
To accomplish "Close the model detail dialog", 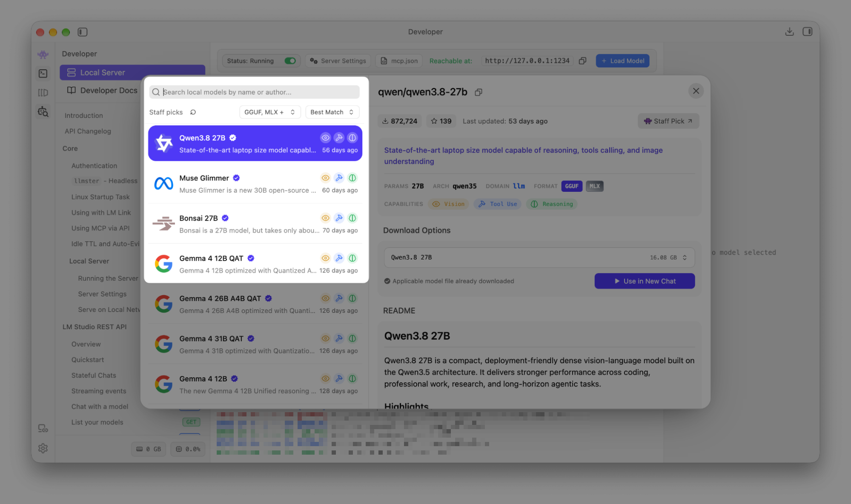I will tap(696, 91).
